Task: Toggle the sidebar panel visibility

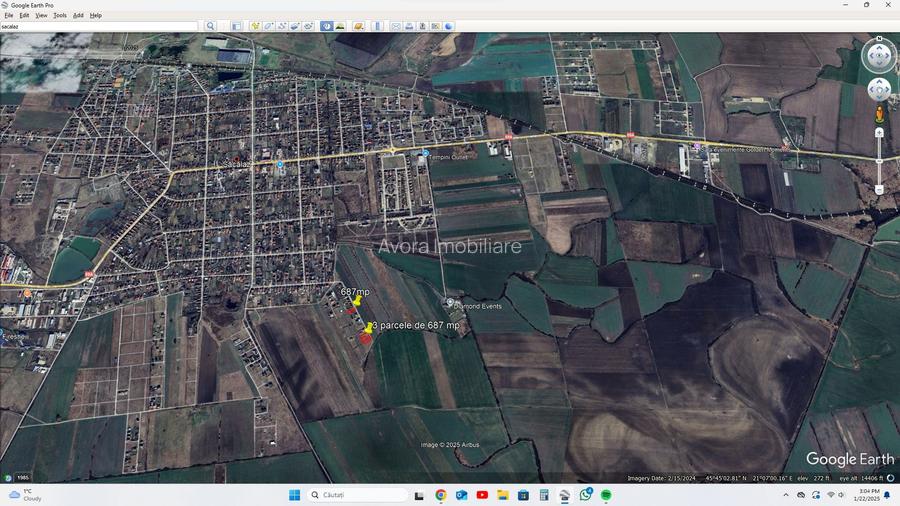Action: (x=237, y=26)
